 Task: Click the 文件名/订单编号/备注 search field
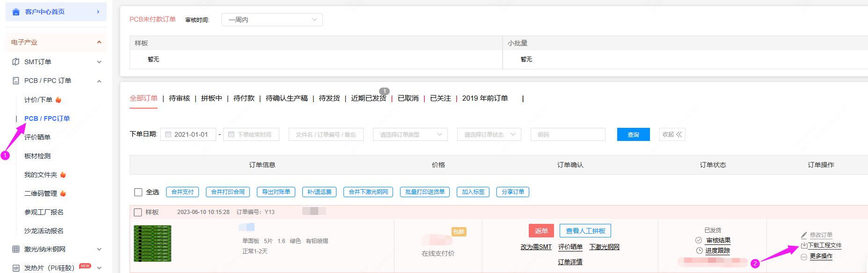pyautogui.click(x=326, y=134)
